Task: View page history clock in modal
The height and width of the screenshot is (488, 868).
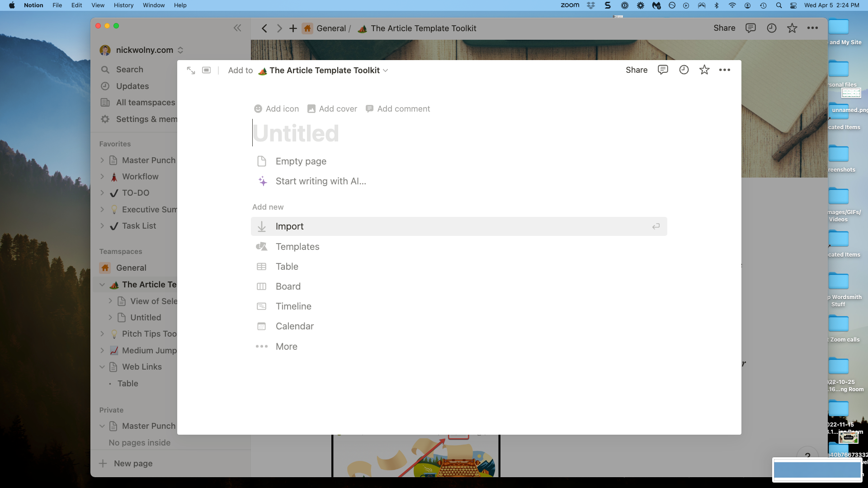Action: tap(684, 70)
